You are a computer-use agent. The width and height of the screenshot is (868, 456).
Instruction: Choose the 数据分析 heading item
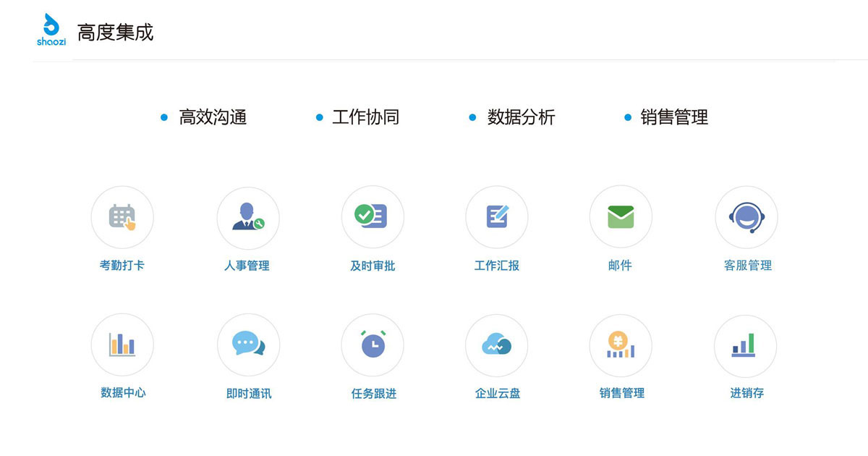point(521,117)
